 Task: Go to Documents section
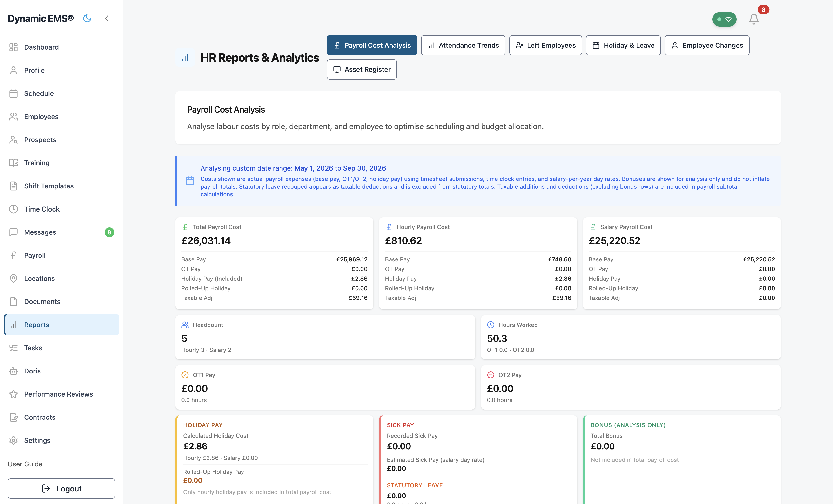point(61,302)
